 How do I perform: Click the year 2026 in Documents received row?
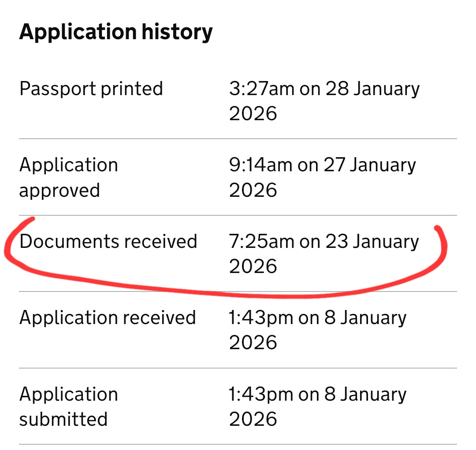click(x=253, y=266)
